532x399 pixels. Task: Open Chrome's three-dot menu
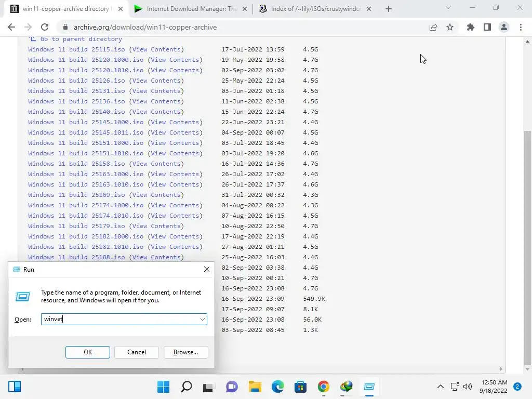point(521,27)
